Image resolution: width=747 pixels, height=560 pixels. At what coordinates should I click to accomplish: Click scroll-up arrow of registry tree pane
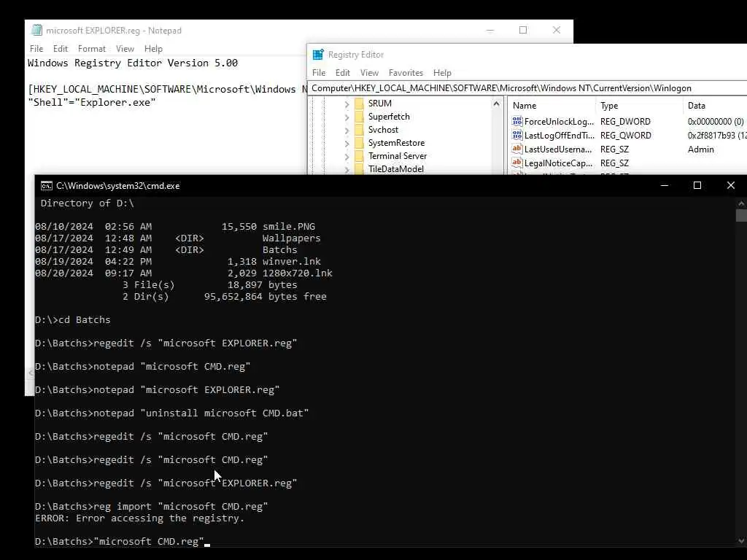pos(496,104)
